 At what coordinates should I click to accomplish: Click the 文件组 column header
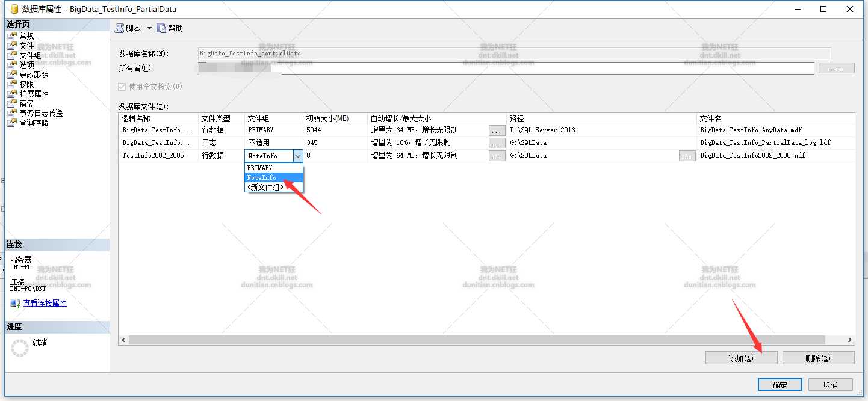coord(274,118)
